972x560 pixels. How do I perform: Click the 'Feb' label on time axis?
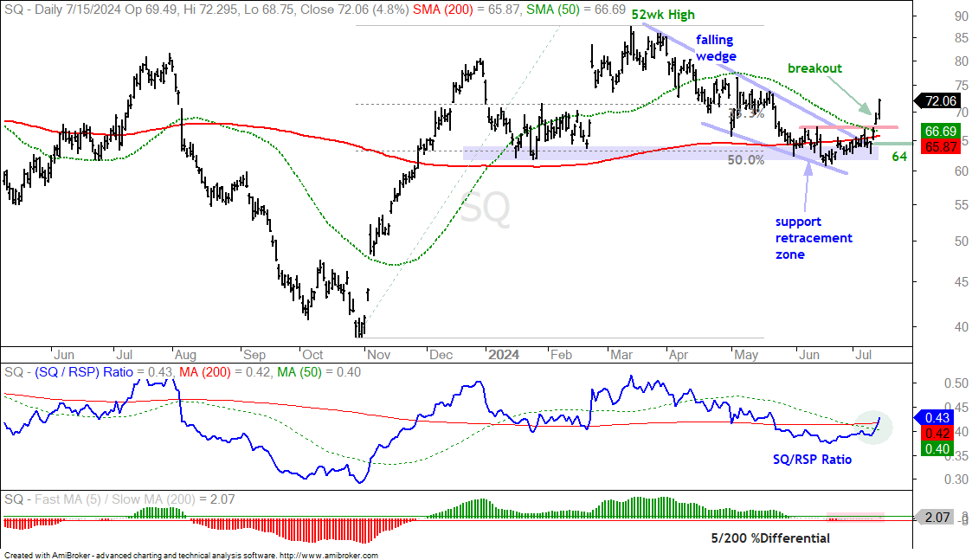[x=560, y=355]
